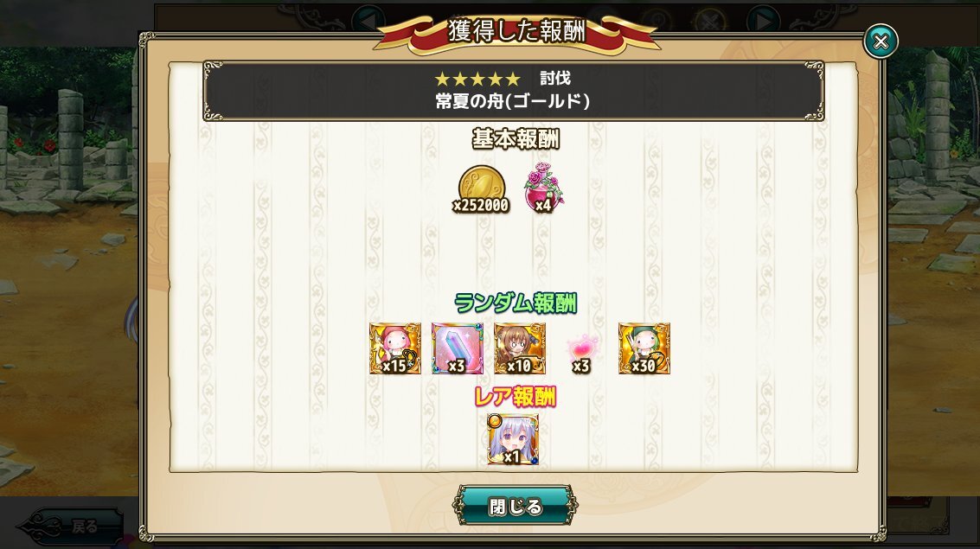Image resolution: width=980 pixels, height=549 pixels.
Task: Click the 戻る back button
Action: coord(70,527)
